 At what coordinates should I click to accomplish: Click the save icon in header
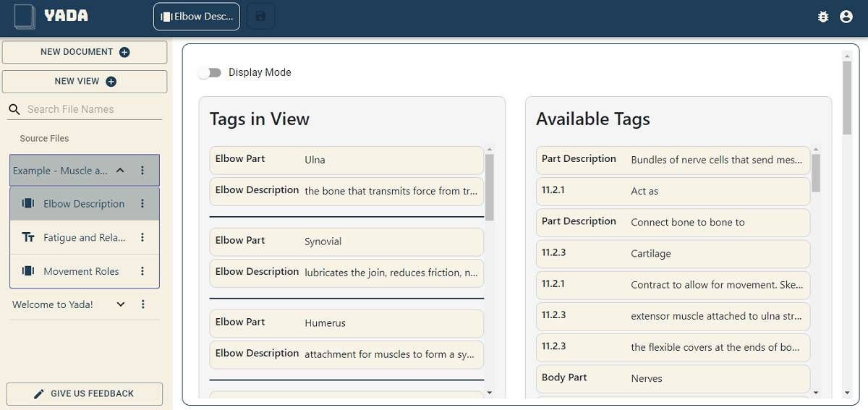coord(260,17)
